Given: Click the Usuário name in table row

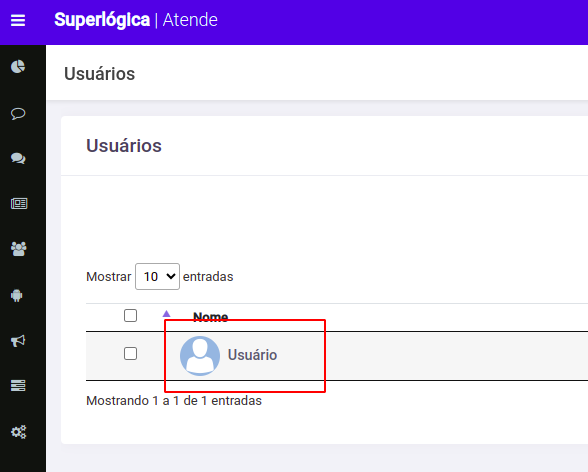Looking at the screenshot, I should coord(252,355).
